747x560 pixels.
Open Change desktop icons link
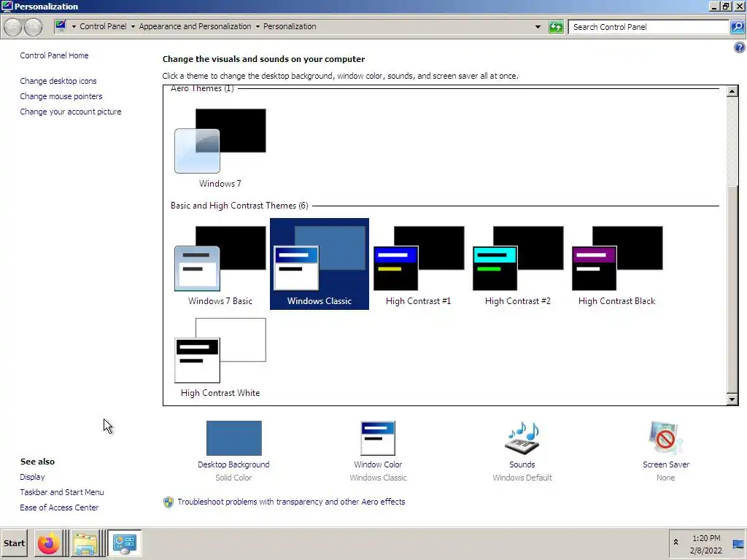[58, 81]
